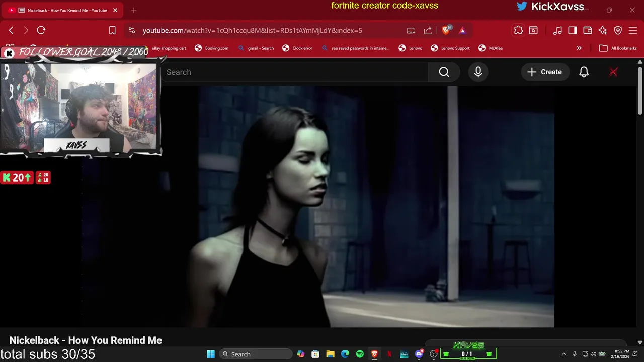Screen dimensions: 644x362
Task: Open site information icon in address bar
Action: [132, 30]
